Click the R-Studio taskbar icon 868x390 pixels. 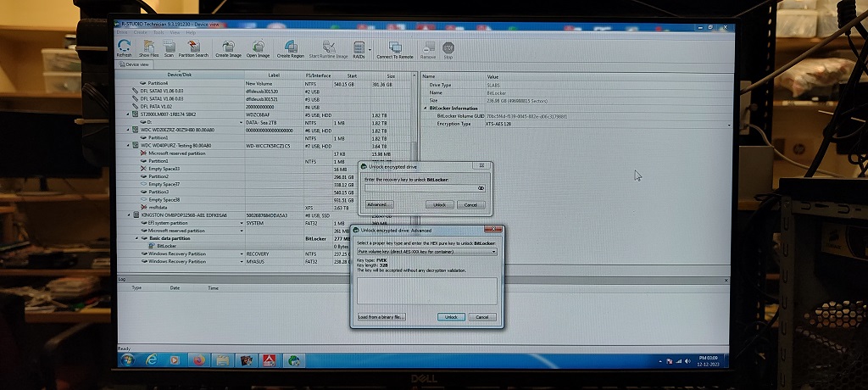[x=294, y=360]
